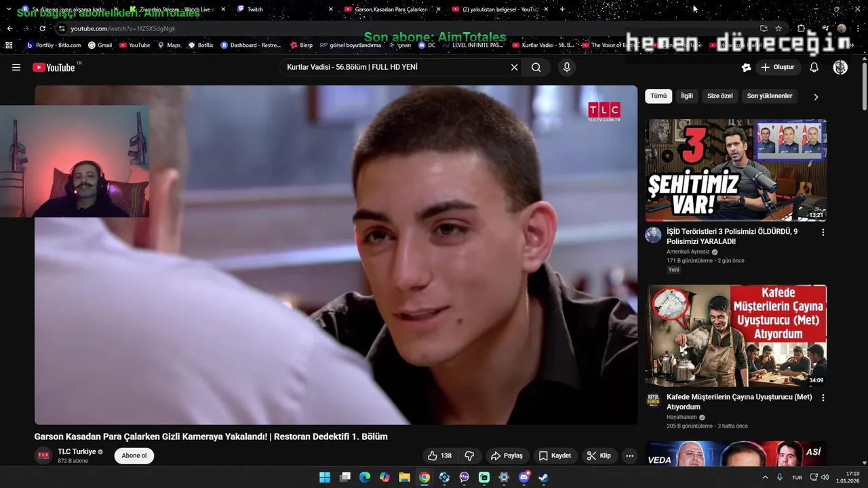Open Microsoft Edge from the taskbar

[364, 477]
